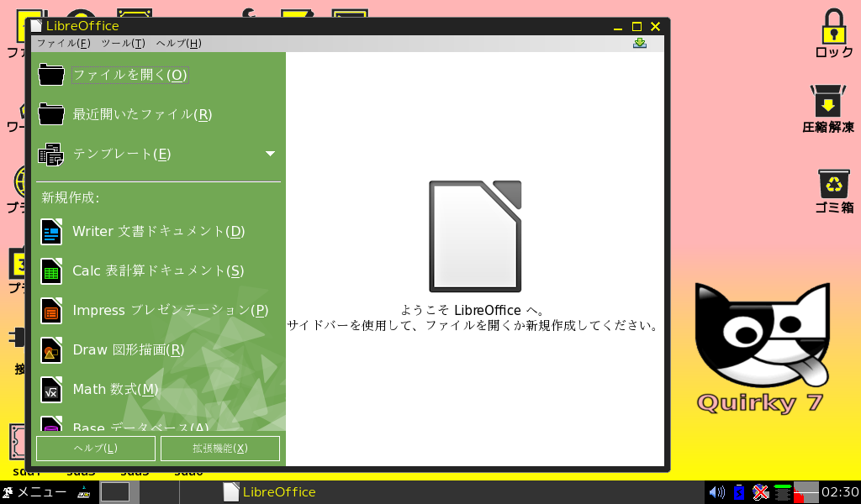Click ファイルを開く(O) button
The width and height of the screenshot is (861, 504).
[130, 75]
